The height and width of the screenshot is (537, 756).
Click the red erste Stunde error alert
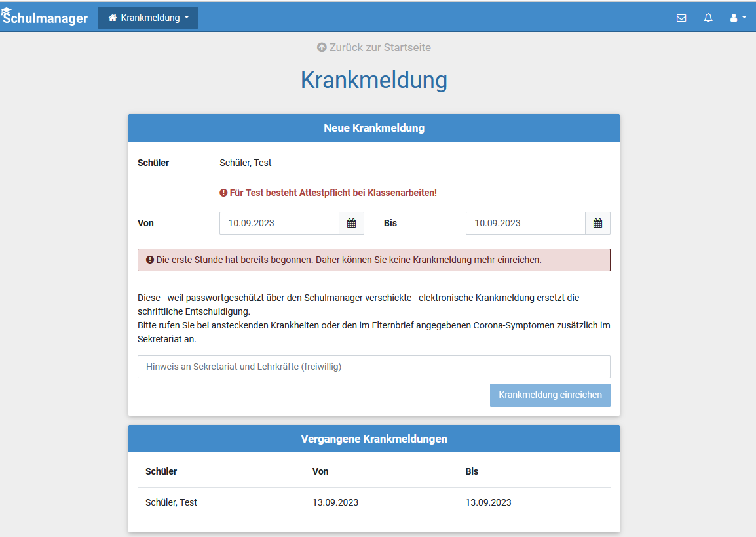[x=373, y=260]
